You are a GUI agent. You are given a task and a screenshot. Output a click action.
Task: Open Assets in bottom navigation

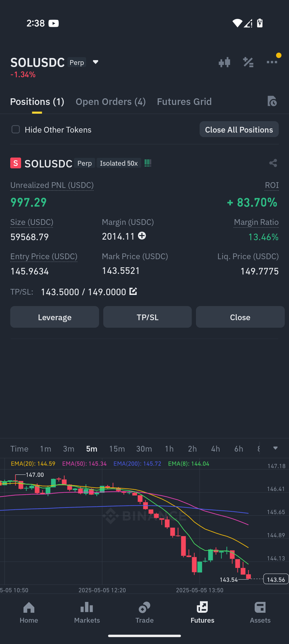[x=260, y=612]
